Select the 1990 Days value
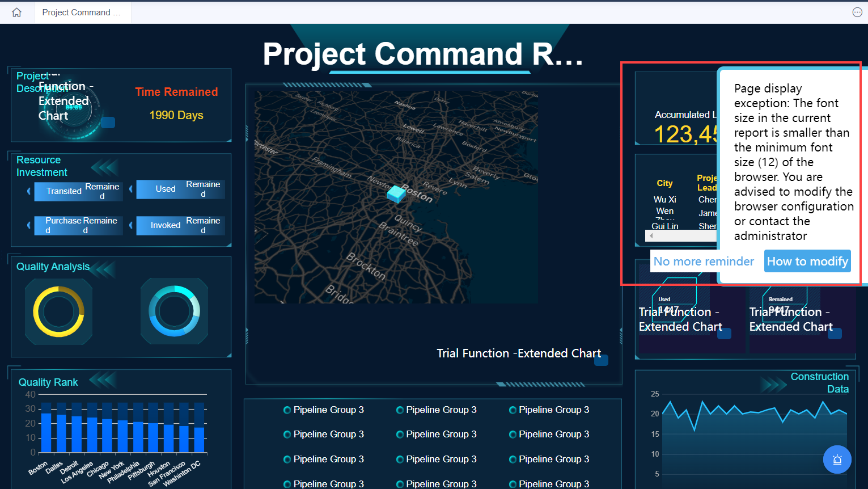Screen dimensions: 868x489 coord(176,115)
